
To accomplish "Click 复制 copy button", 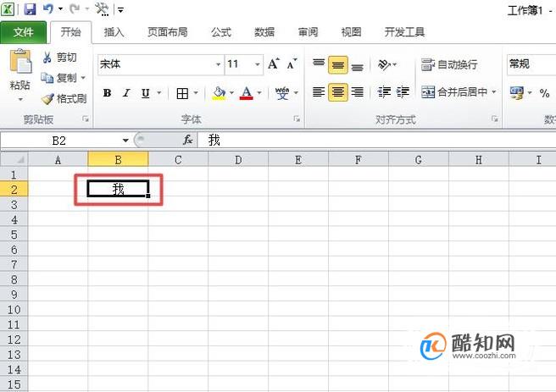I will (58, 78).
